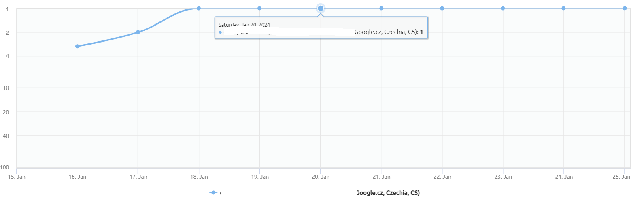Click the '25. Jan' x-axis date label
The width and height of the screenshot is (644, 211).
(621, 177)
